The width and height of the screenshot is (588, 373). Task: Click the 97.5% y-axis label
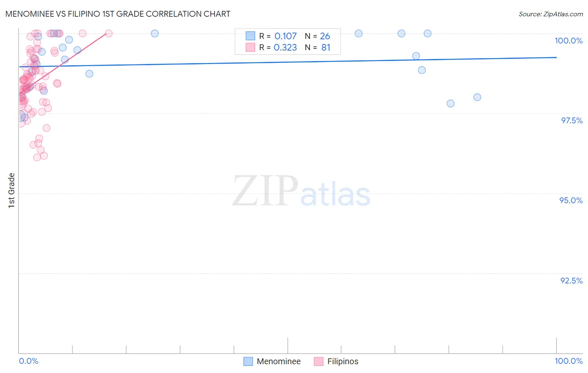pyautogui.click(x=572, y=120)
